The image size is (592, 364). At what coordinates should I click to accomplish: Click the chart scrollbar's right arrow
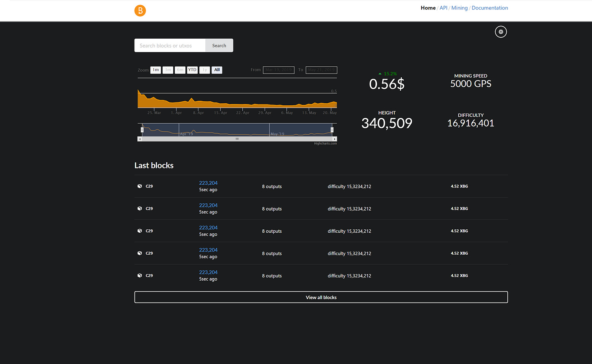click(335, 139)
